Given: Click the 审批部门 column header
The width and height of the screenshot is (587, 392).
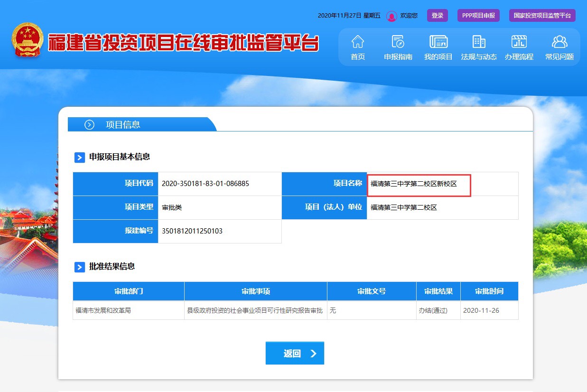Looking at the screenshot, I should 129,291.
